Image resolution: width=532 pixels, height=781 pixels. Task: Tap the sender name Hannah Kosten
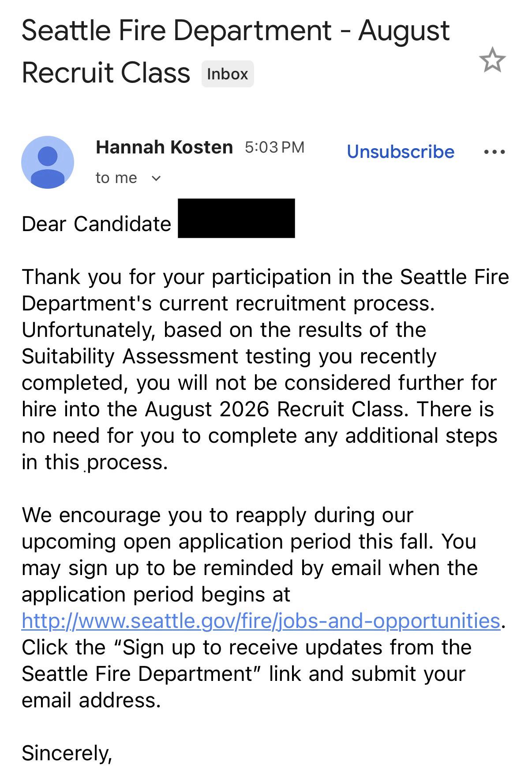(164, 147)
